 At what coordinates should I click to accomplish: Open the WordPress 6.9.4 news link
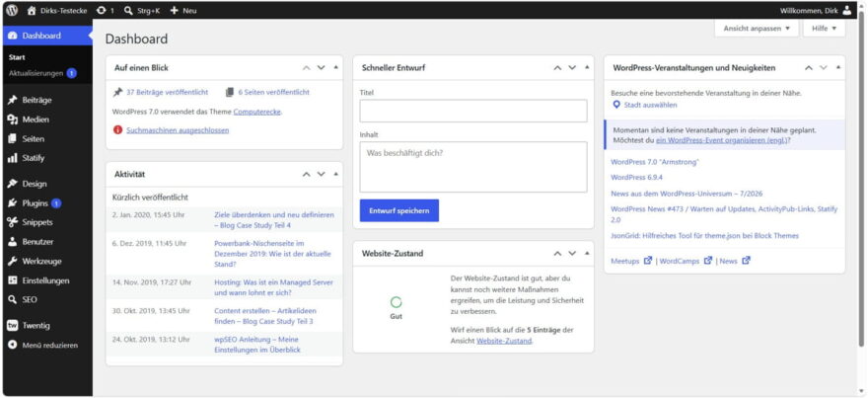pos(636,178)
